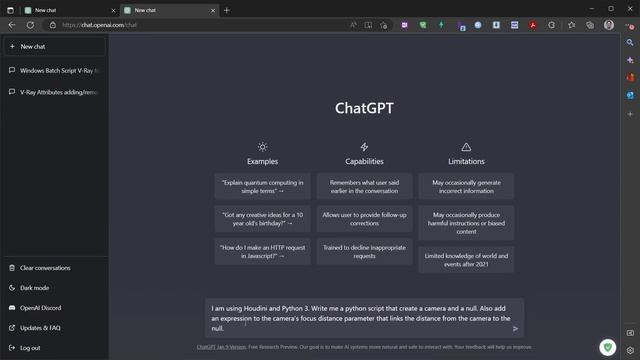Open a new browser tab
This screenshot has width=640, height=360.
click(x=227, y=11)
